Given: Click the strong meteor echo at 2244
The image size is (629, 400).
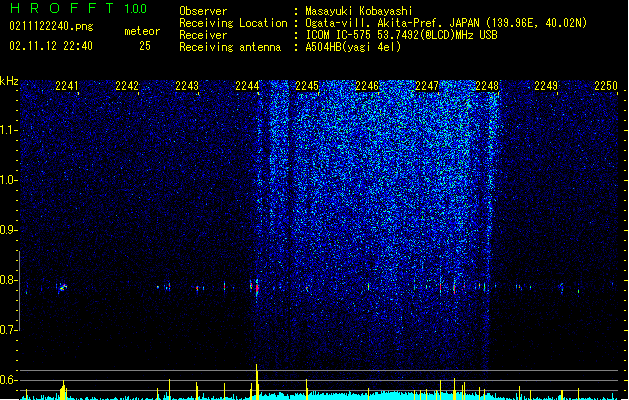Looking at the screenshot, I should [257, 287].
